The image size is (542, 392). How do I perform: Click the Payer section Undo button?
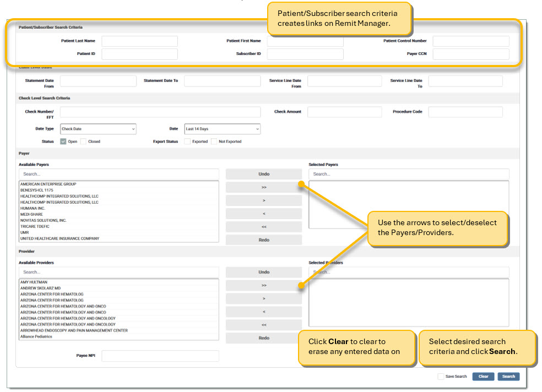pyautogui.click(x=263, y=174)
